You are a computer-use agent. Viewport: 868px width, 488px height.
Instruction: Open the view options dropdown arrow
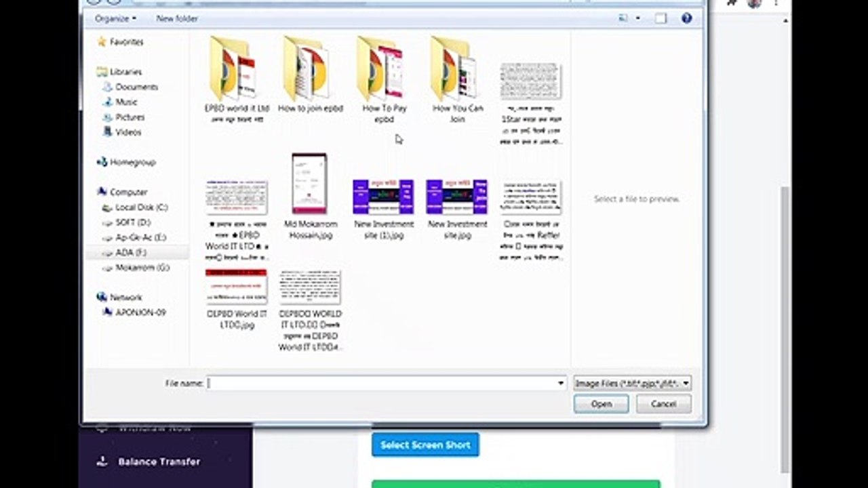coord(638,19)
